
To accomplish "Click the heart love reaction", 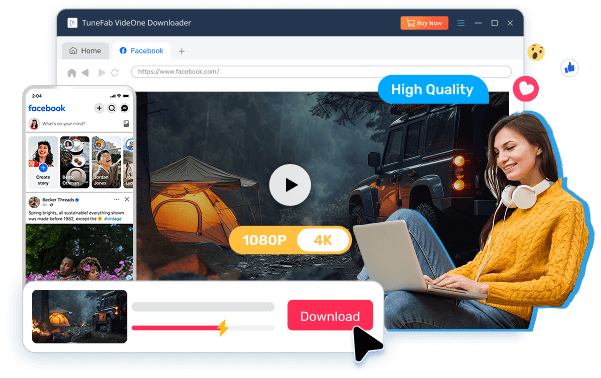I will 526,89.
